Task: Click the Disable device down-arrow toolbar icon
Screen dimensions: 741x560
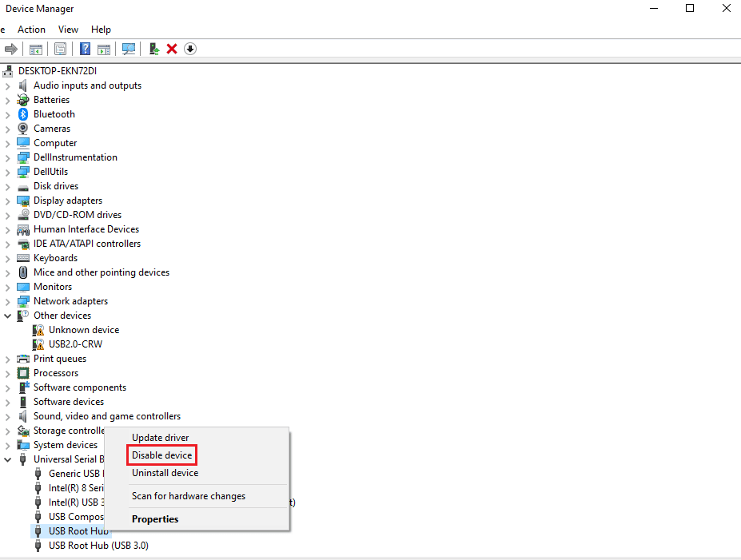Action: pyautogui.click(x=190, y=49)
